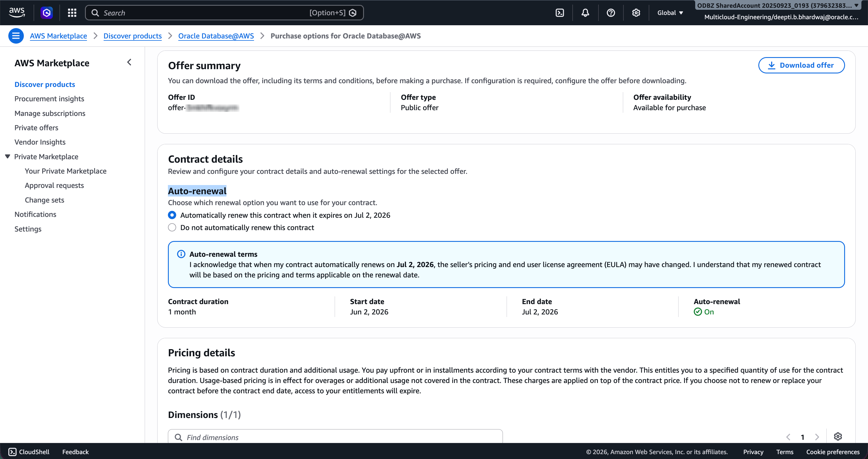Focus the top Search field
This screenshot has height=459, width=868.
click(224, 13)
